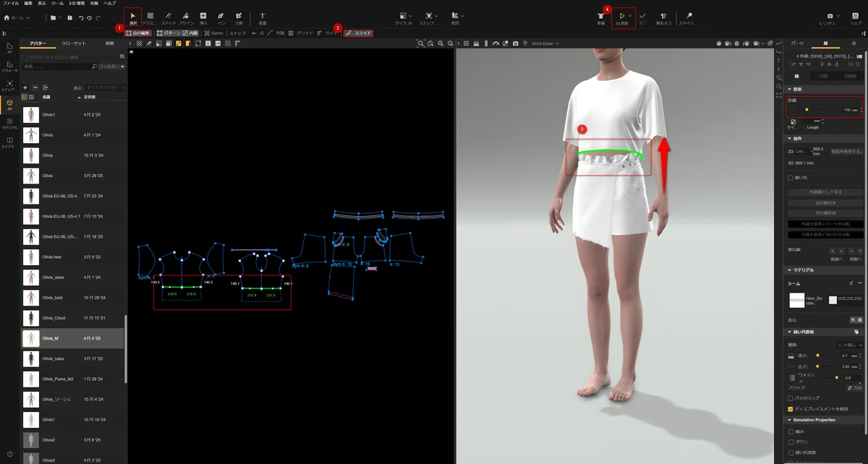The height and width of the screenshot is (464, 868).
Task: Check the ダウン checkbox
Action: (791, 442)
